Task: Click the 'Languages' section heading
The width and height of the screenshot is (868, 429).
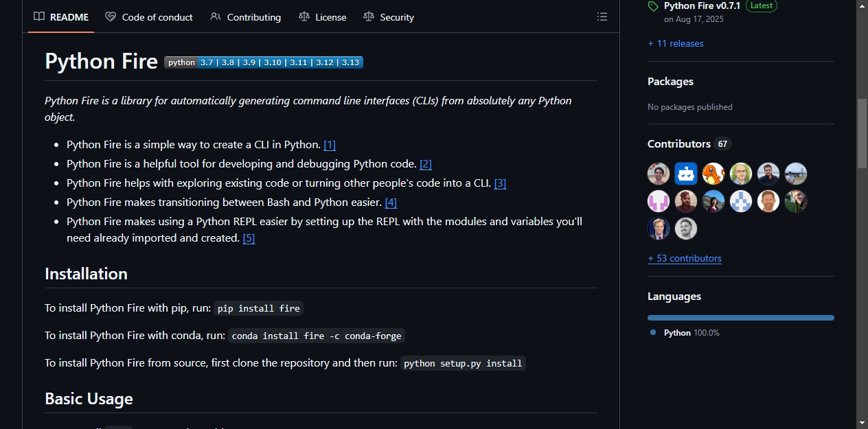Action: coord(674,297)
